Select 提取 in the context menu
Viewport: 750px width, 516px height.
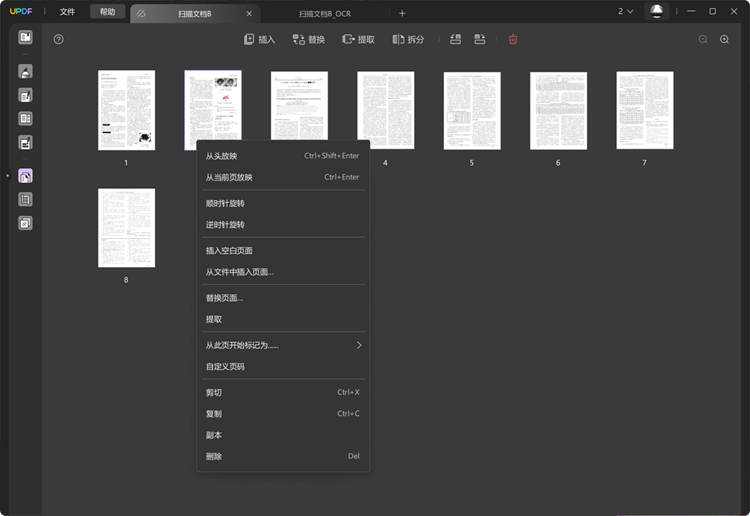283,319
